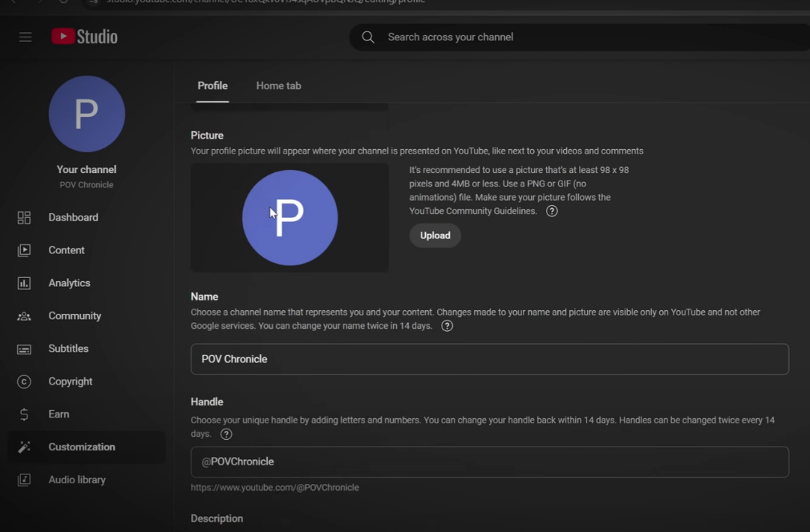The image size is (810, 532).
Task: Click the POV Chronicle name field
Action: [x=490, y=359]
